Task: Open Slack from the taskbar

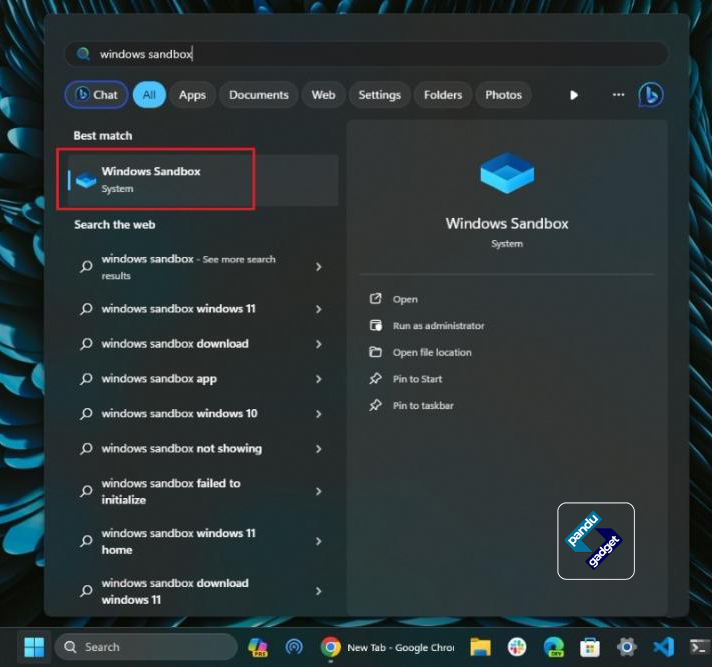Action: pos(517,647)
